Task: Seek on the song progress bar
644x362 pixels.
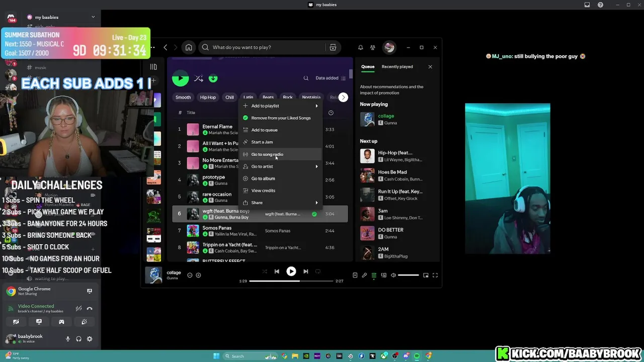Action: (x=291, y=281)
